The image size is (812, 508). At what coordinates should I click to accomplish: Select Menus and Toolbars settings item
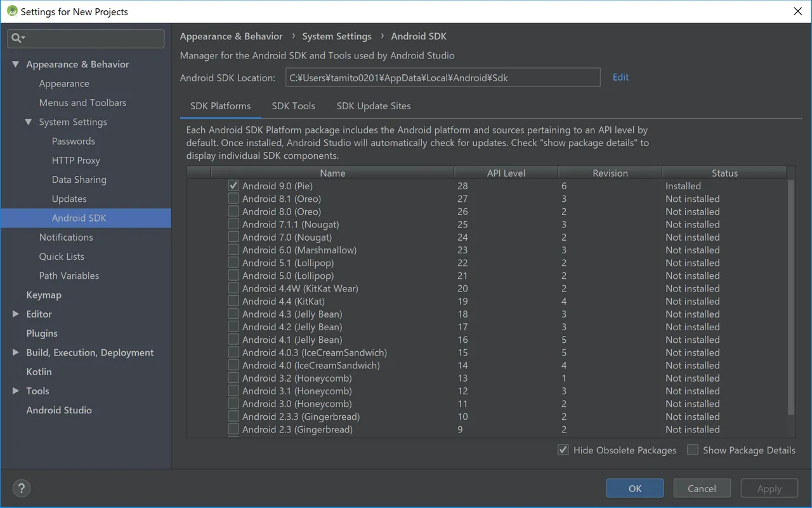(x=82, y=102)
